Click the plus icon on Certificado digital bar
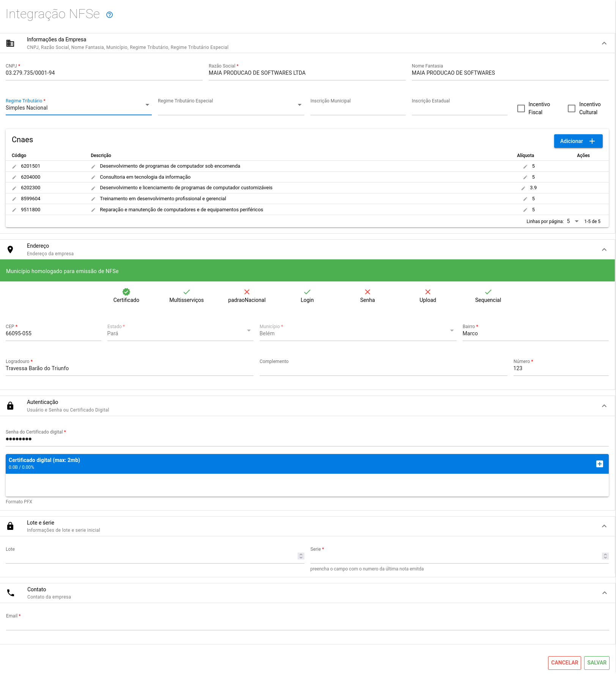Viewport: 616px width, 674px height. (599, 464)
